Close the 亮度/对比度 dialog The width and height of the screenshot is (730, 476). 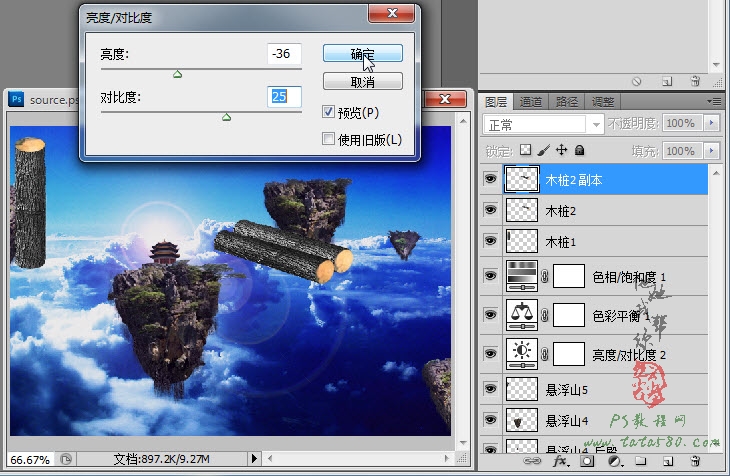coord(392,13)
